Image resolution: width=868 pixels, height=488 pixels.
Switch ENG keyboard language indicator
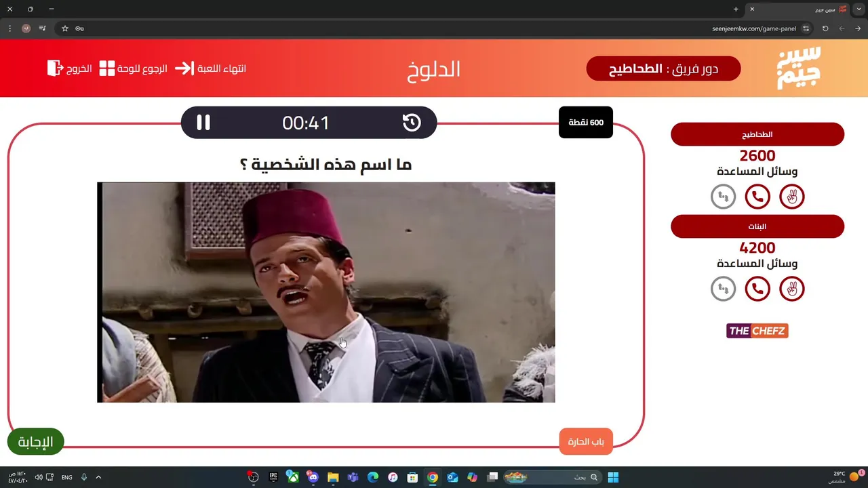point(66,477)
